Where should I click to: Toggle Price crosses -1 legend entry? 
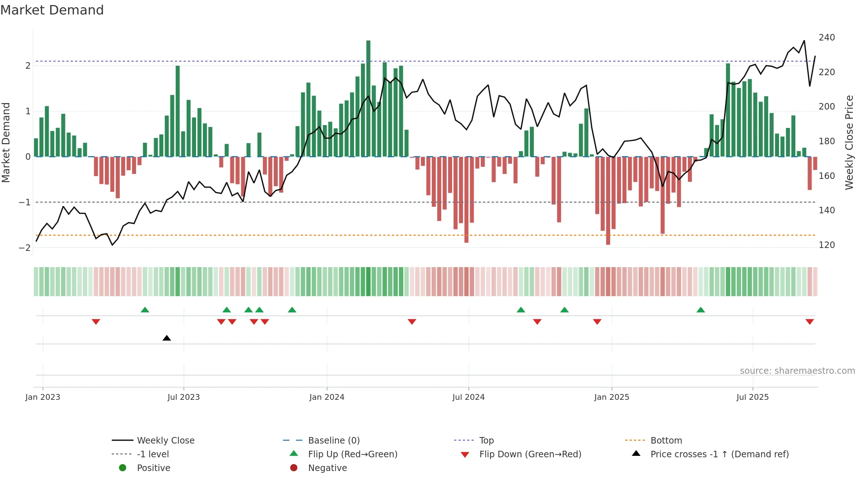click(710, 454)
